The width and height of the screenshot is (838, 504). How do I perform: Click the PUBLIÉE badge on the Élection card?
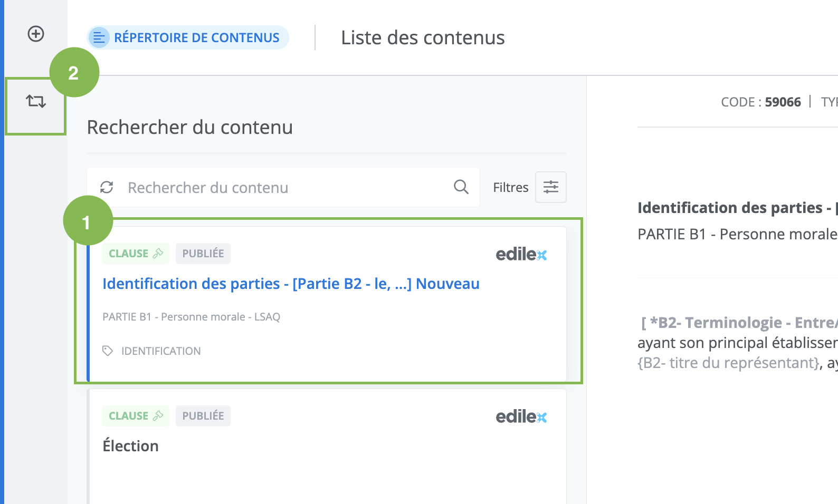click(203, 416)
